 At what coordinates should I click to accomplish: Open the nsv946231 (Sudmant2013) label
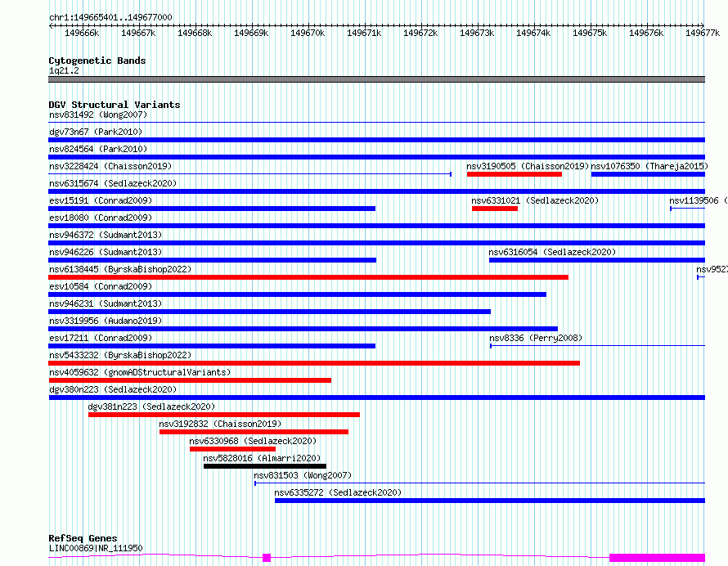coord(106,303)
